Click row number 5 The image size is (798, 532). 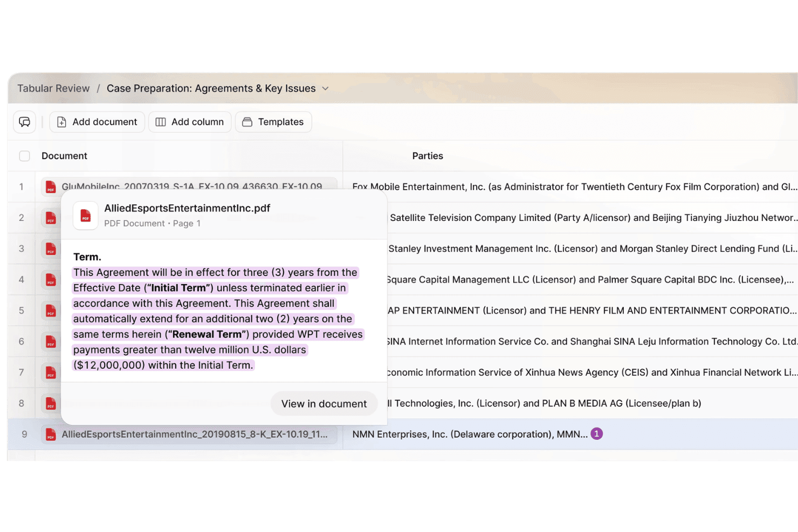pyautogui.click(x=22, y=310)
